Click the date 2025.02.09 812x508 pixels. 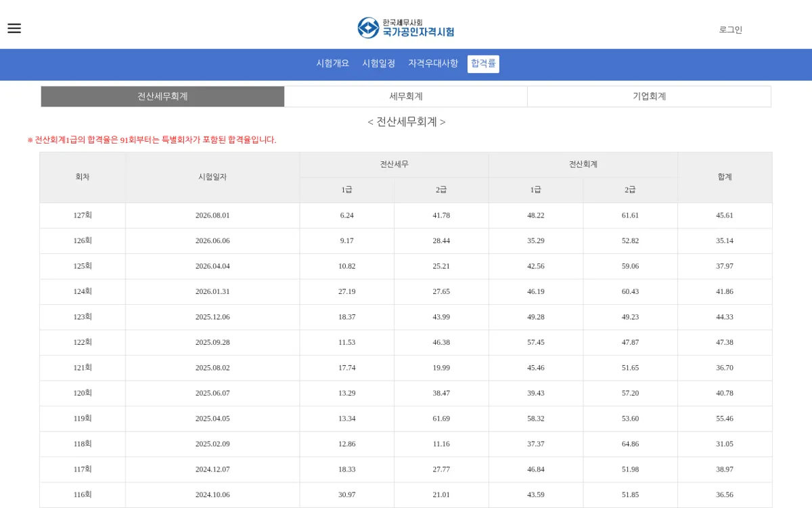[x=212, y=444]
